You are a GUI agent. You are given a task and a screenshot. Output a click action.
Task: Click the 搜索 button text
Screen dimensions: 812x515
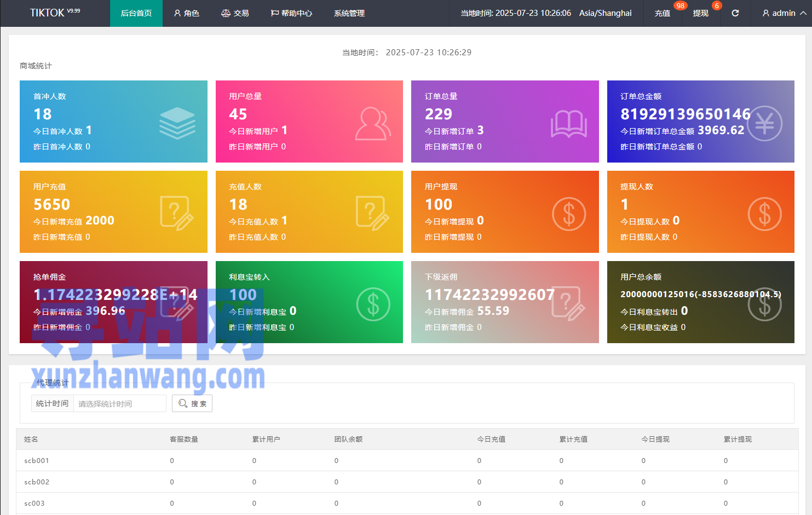pos(199,404)
